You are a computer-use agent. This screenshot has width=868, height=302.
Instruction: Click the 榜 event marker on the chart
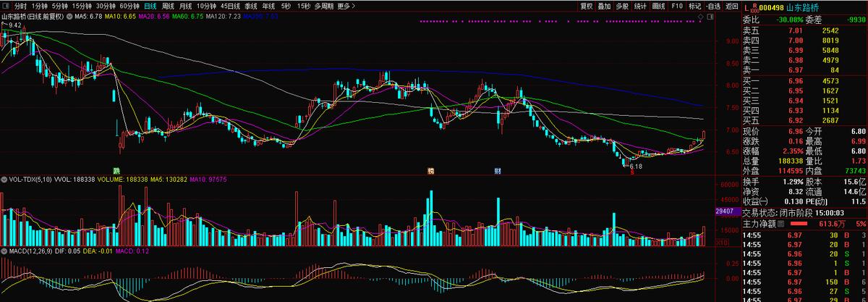tap(430, 171)
